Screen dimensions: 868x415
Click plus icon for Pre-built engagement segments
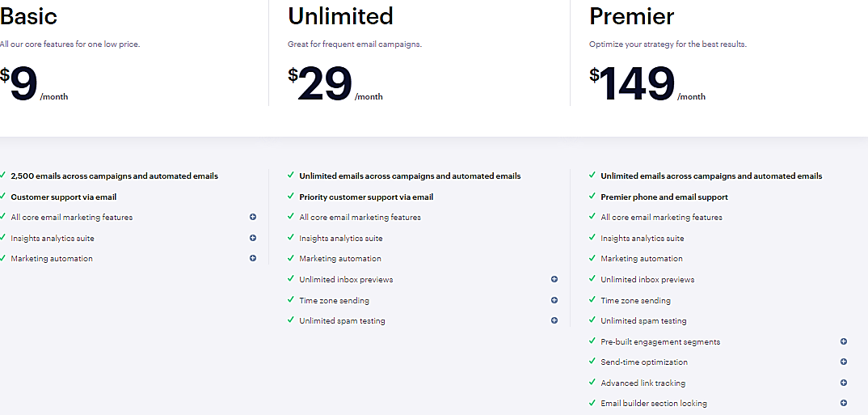point(844,341)
